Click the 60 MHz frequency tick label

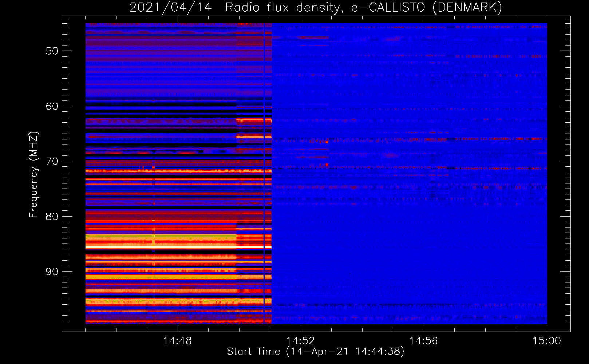pos(52,106)
